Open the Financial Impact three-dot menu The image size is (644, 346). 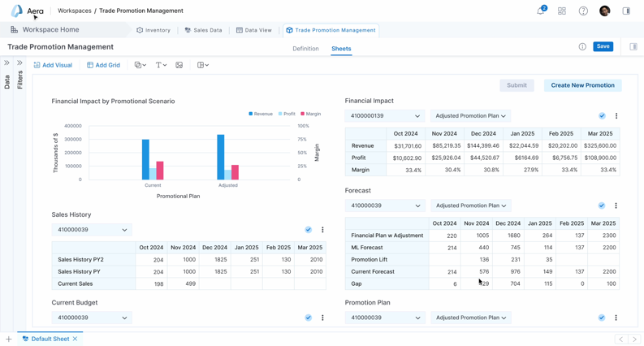pos(616,116)
